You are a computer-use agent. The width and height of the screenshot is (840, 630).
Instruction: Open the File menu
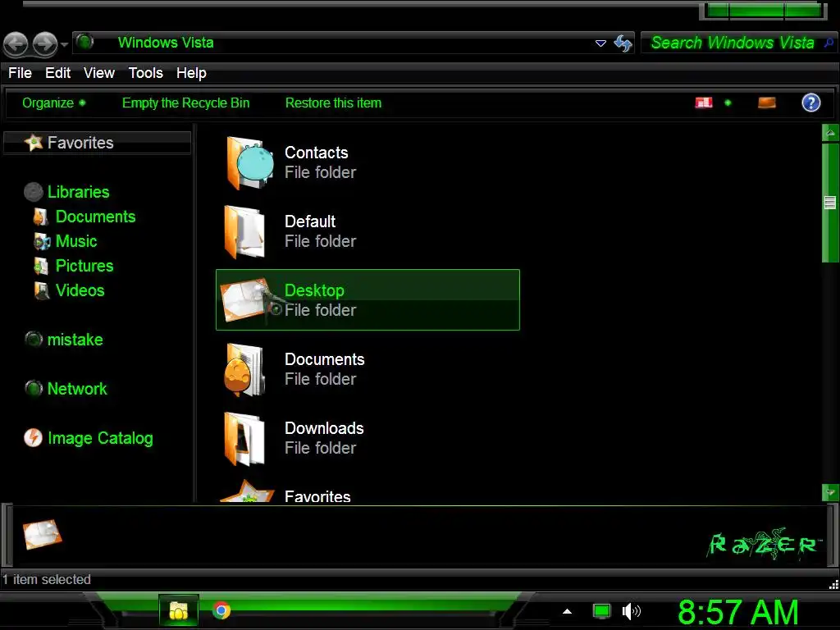point(20,73)
